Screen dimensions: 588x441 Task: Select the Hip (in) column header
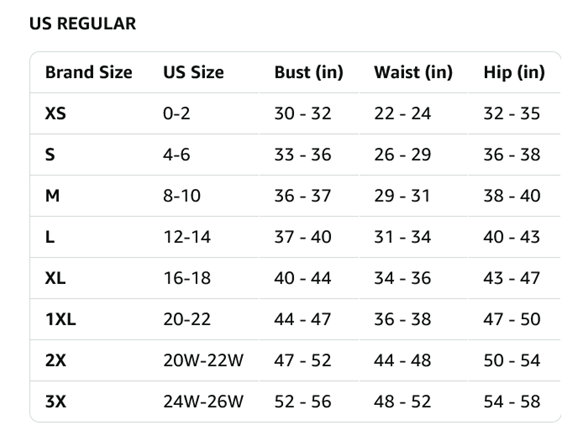point(514,72)
